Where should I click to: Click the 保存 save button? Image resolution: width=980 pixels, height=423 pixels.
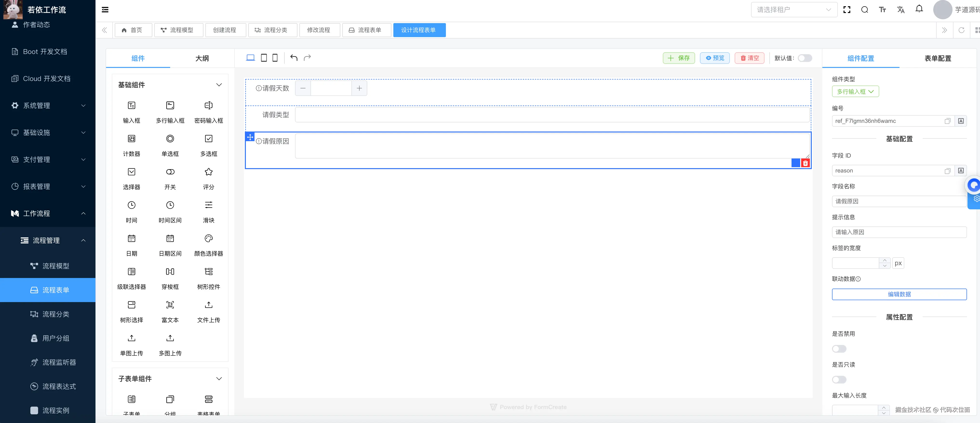(x=679, y=58)
